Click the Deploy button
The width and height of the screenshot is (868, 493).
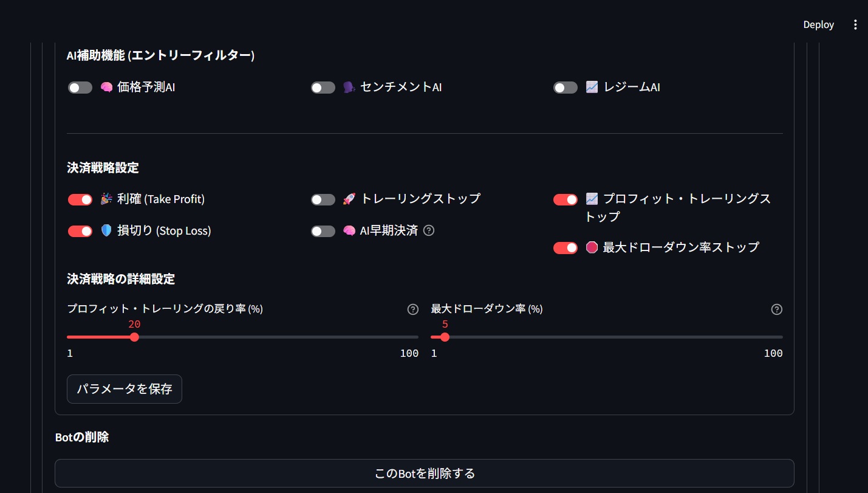[818, 25]
